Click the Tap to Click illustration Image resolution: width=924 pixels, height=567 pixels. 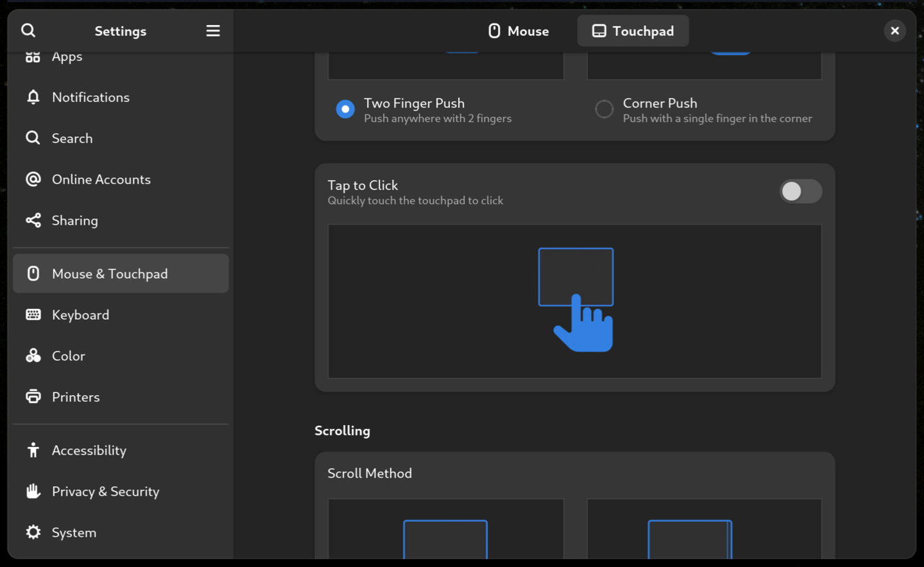point(575,301)
